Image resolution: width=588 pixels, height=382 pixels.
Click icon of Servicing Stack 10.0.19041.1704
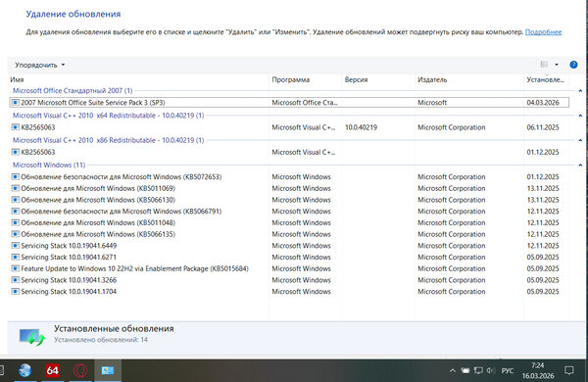click(x=16, y=291)
